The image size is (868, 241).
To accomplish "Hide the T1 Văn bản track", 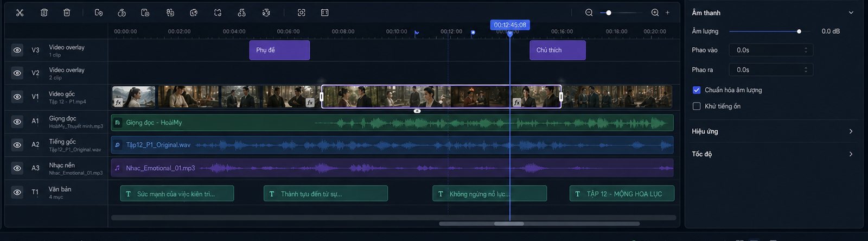I will pos(17,192).
